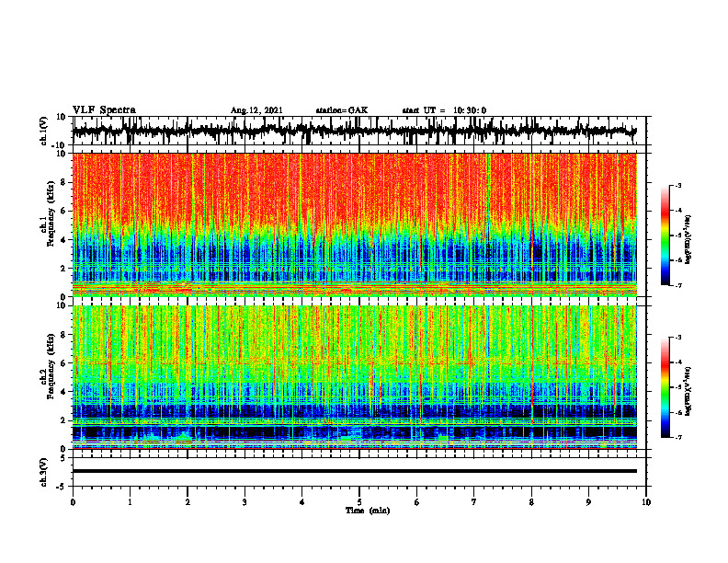Click the "-7" label on ch.2 color bar
The image size is (728, 563).
pos(677,437)
